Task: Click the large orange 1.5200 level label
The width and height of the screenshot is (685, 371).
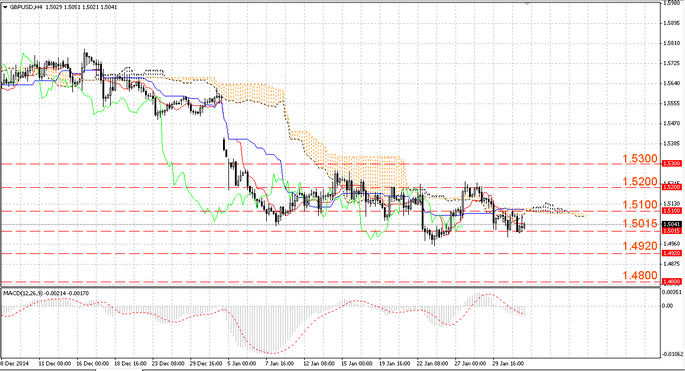Action: tap(640, 182)
